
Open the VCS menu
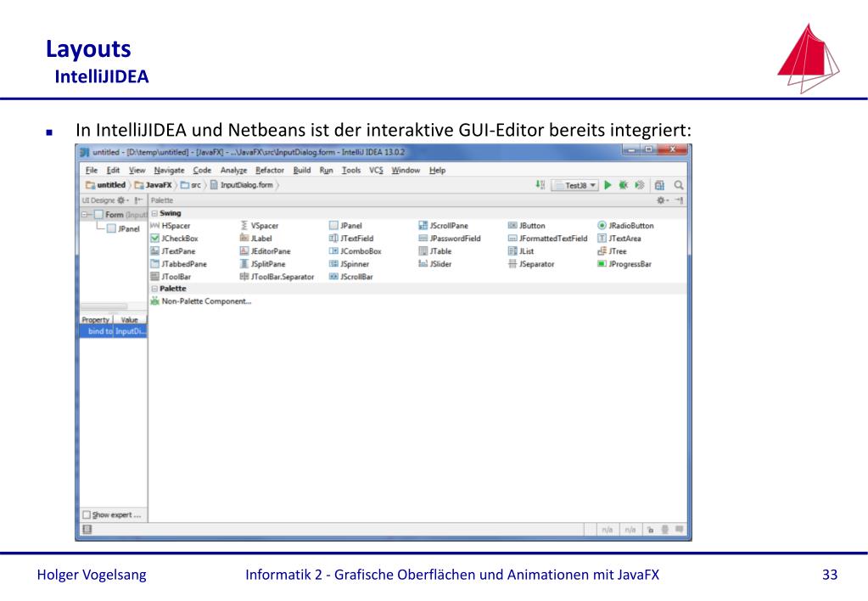(x=376, y=170)
